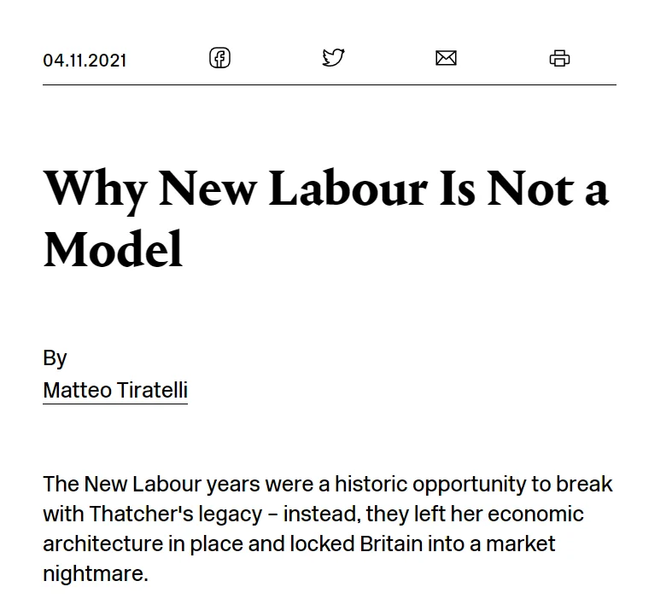Image resolution: width=672 pixels, height=616 pixels.
Task: Click the word 'Why' starting the headline
Action: pyautogui.click(x=96, y=190)
